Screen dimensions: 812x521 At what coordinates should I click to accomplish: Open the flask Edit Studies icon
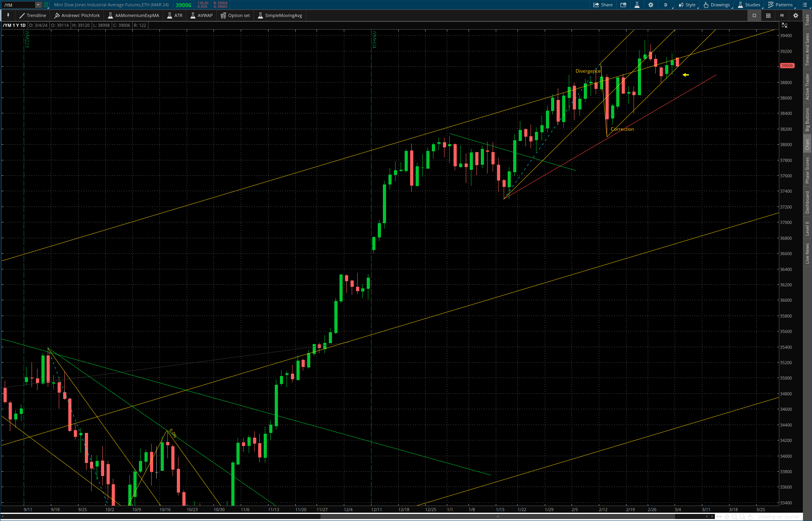(x=637, y=5)
